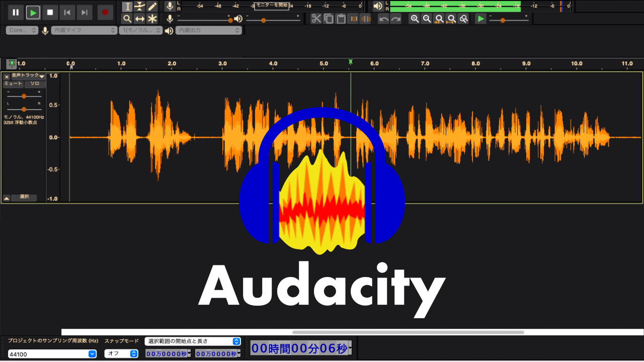Adjust the track pan L/R slider
The image size is (644, 362).
(24, 109)
